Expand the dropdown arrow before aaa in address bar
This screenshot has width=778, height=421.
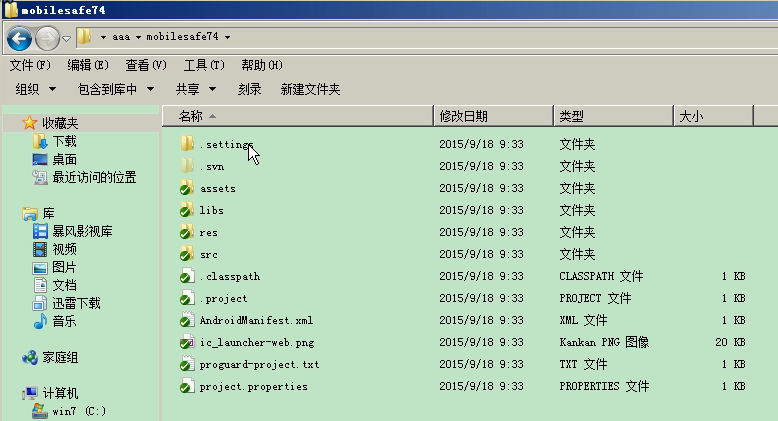pyautogui.click(x=103, y=37)
